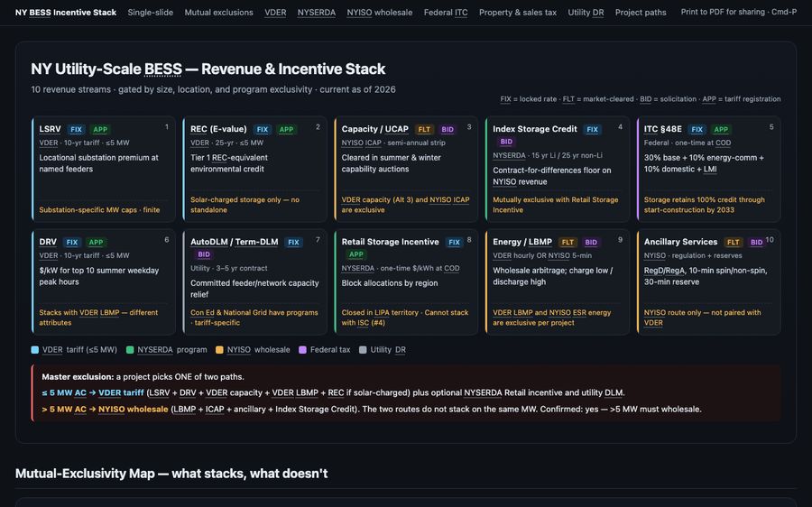Image resolution: width=812 pixels, height=507 pixels.
Task: Click FIX badge on Index Storage Credit card
Action: pos(593,130)
